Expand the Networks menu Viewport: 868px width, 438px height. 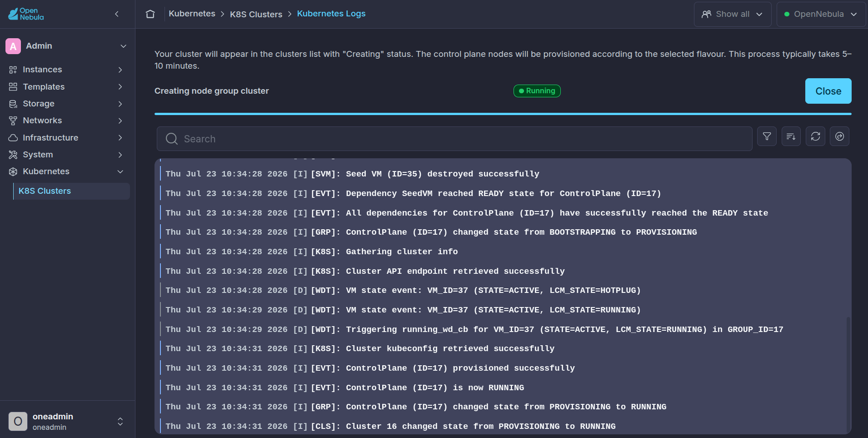pos(120,121)
